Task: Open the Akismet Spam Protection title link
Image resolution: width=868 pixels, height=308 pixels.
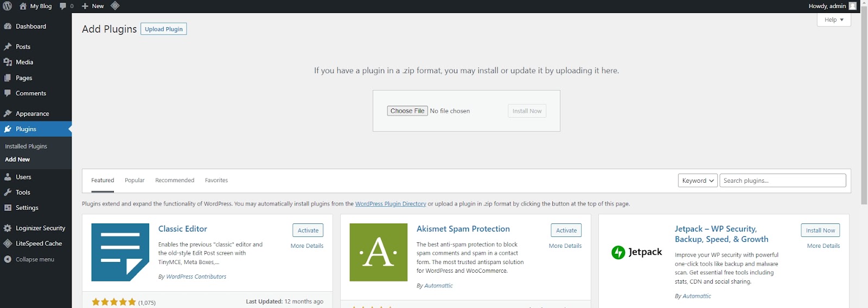Action: pyautogui.click(x=463, y=229)
